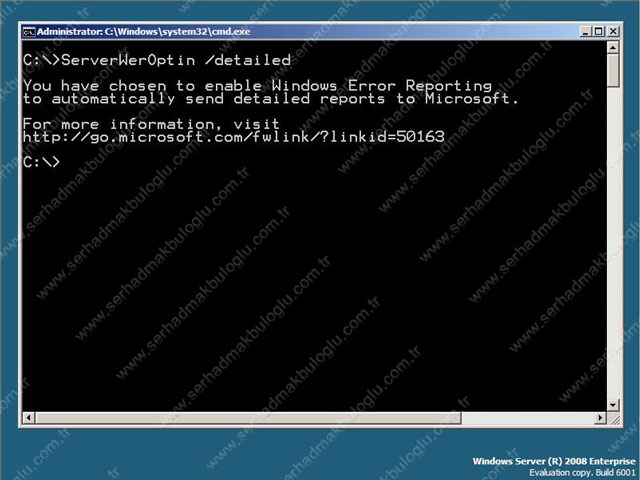
Task: Click the vertical scrollbar down arrow
Action: 613,405
